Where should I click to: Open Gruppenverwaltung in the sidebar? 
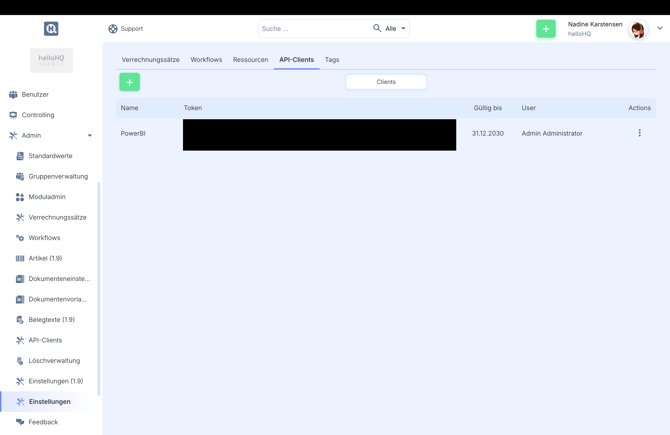click(58, 177)
